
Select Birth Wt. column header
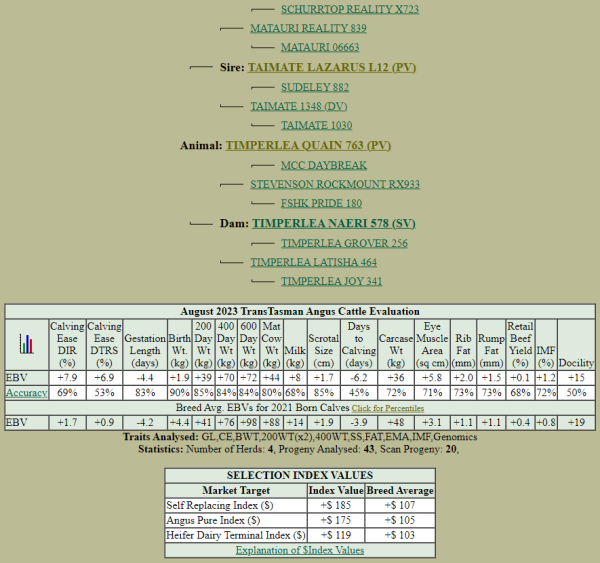click(179, 344)
